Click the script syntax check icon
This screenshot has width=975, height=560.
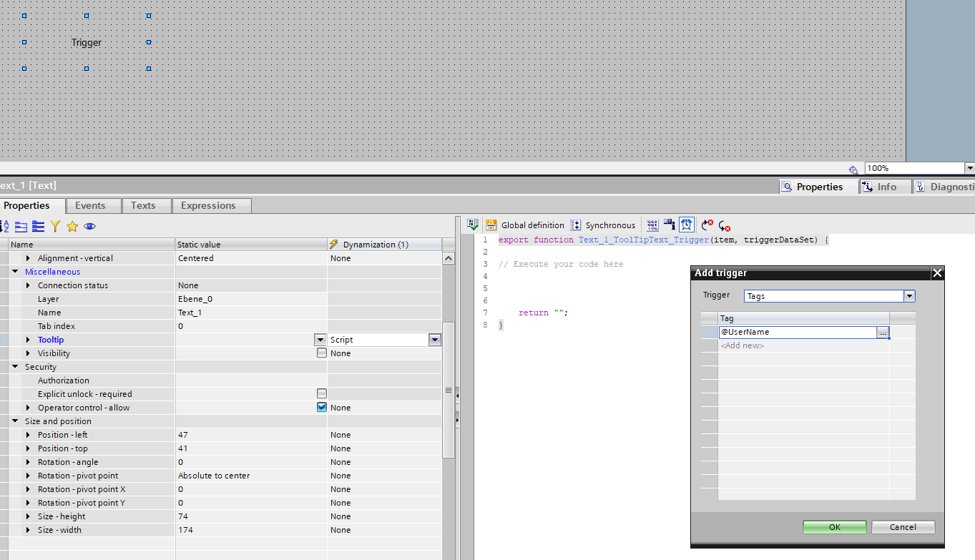(x=473, y=225)
